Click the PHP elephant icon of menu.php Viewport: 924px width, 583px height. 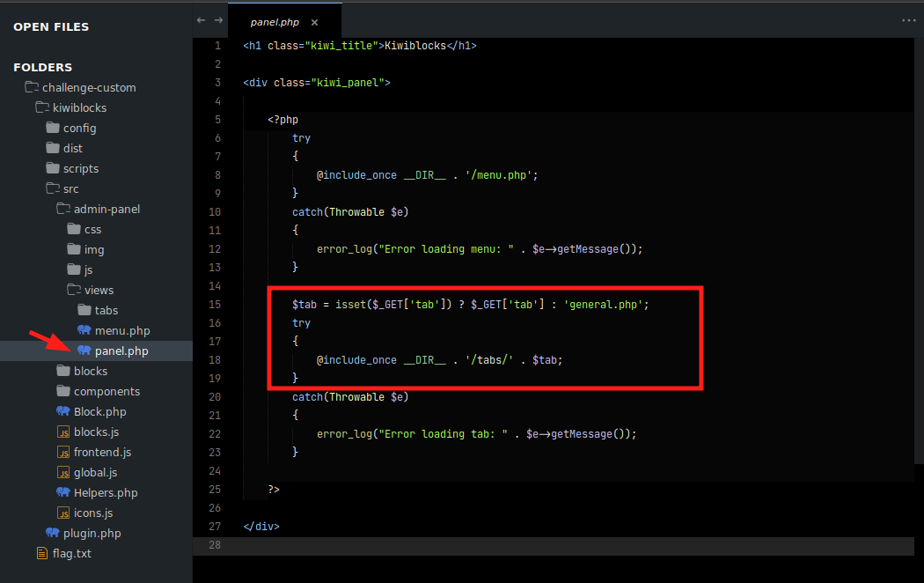coord(84,330)
